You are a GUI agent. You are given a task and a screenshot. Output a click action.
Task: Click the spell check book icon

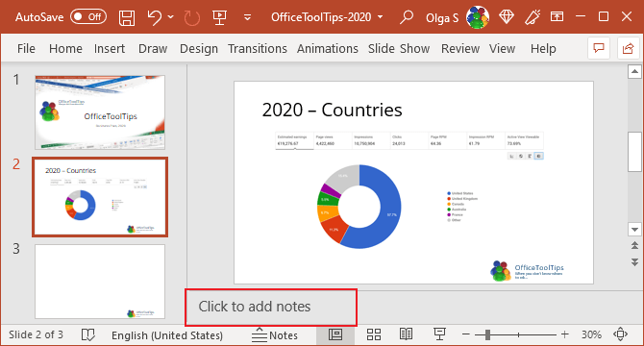coord(87,334)
